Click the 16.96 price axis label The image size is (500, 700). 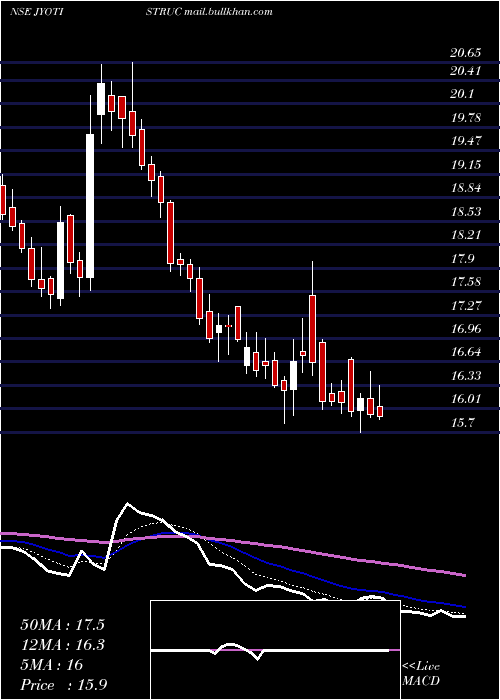click(466, 329)
